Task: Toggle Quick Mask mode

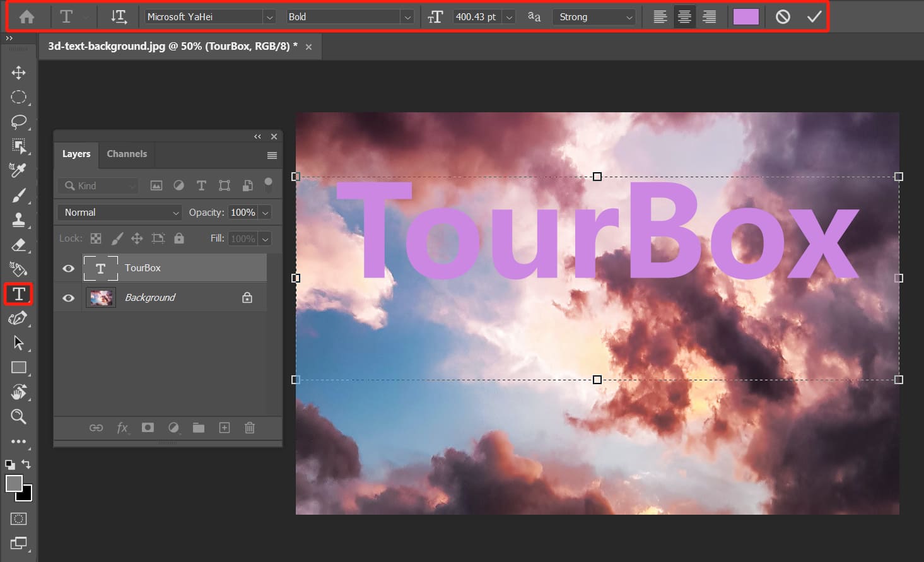Action: point(18,519)
